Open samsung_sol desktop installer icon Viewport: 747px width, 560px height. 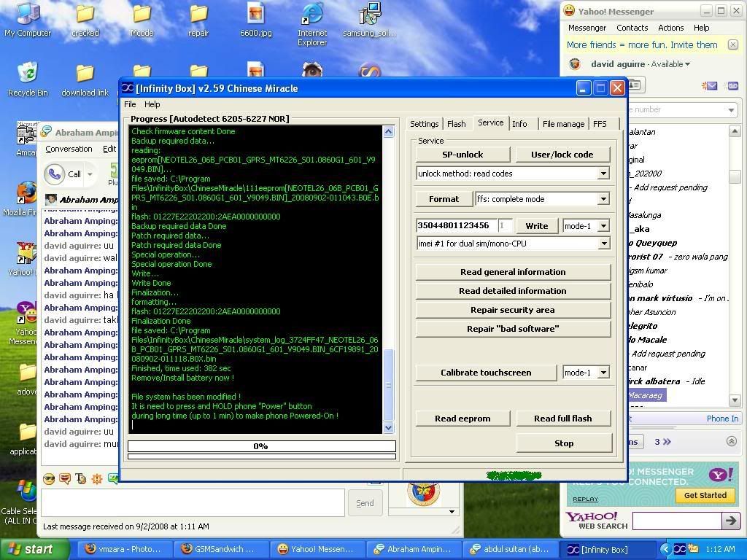[369, 19]
